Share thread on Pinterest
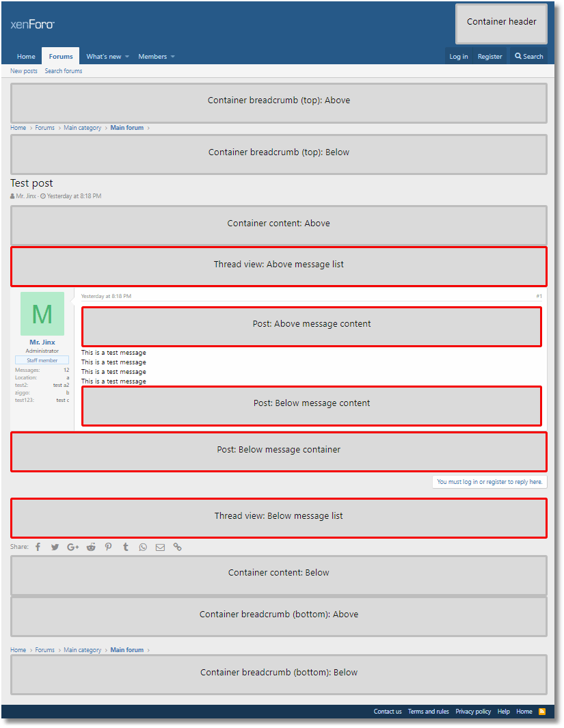The width and height of the screenshot is (564, 728). tap(108, 547)
